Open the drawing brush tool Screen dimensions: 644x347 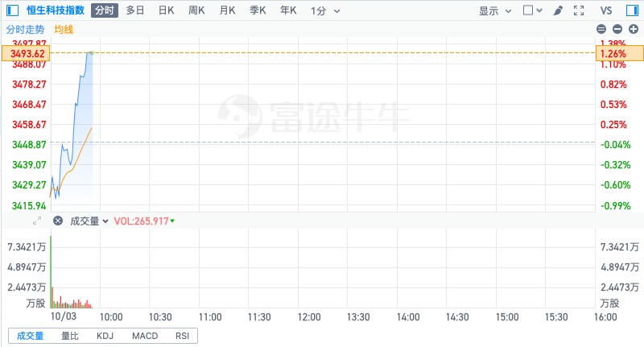(x=559, y=10)
